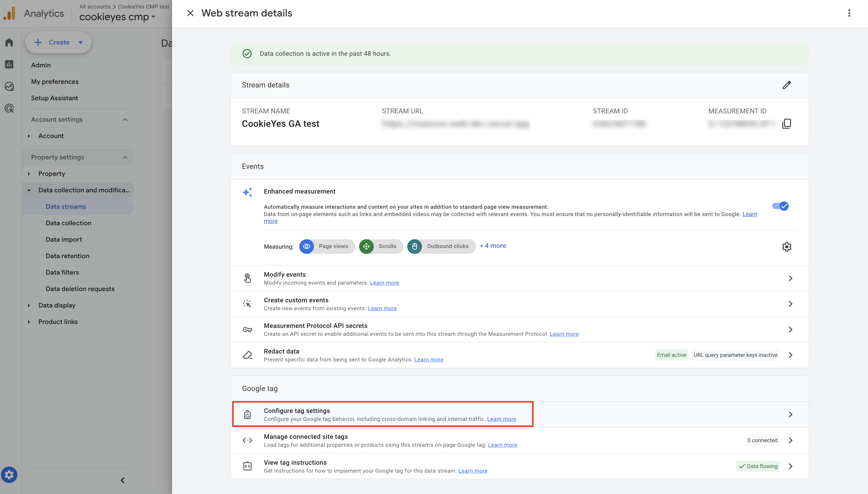
Task: Open the Home icon in the left rail
Action: coord(9,42)
